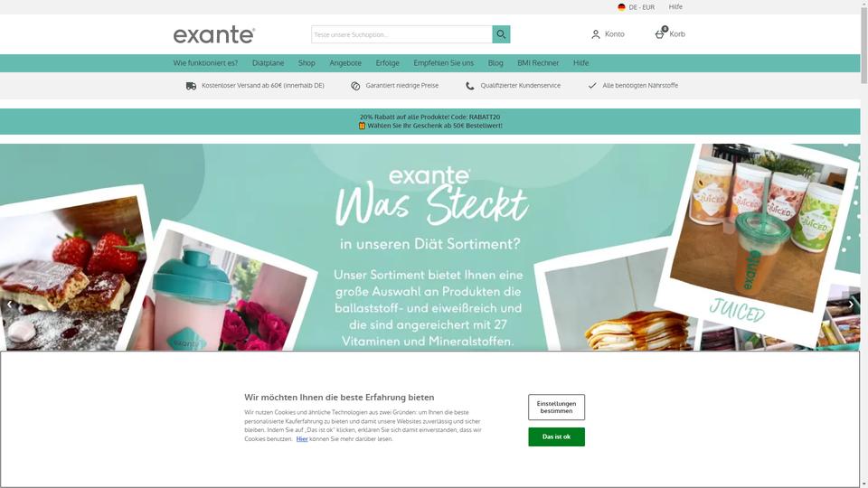Go to previous carousel slide arrow

pos(9,305)
